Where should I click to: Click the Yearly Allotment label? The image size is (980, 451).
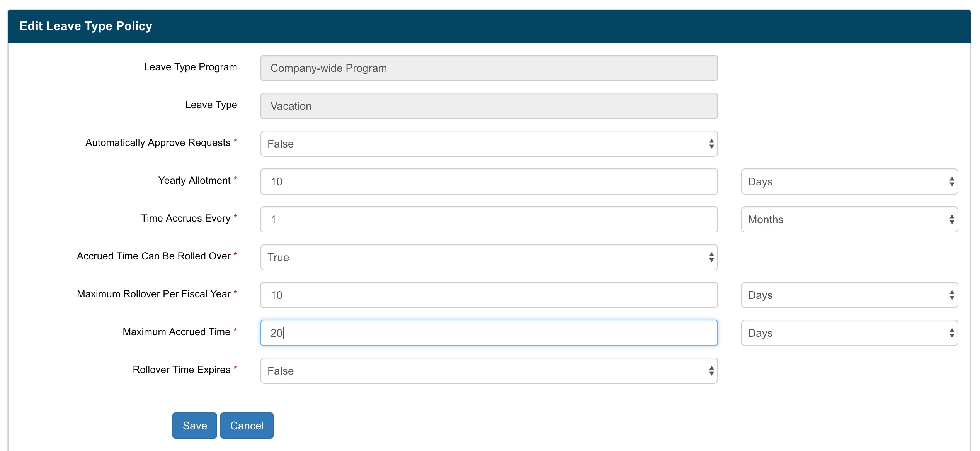194,180
